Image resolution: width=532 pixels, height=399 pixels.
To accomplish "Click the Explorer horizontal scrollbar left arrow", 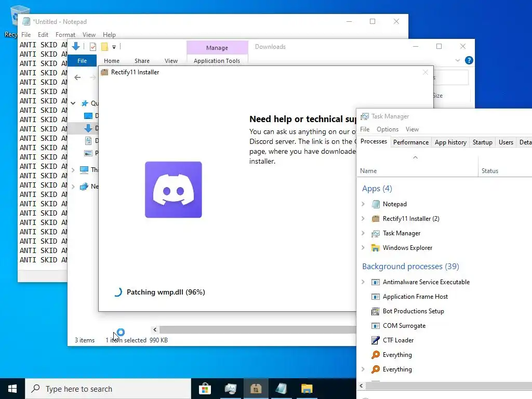I will pyautogui.click(x=155, y=329).
